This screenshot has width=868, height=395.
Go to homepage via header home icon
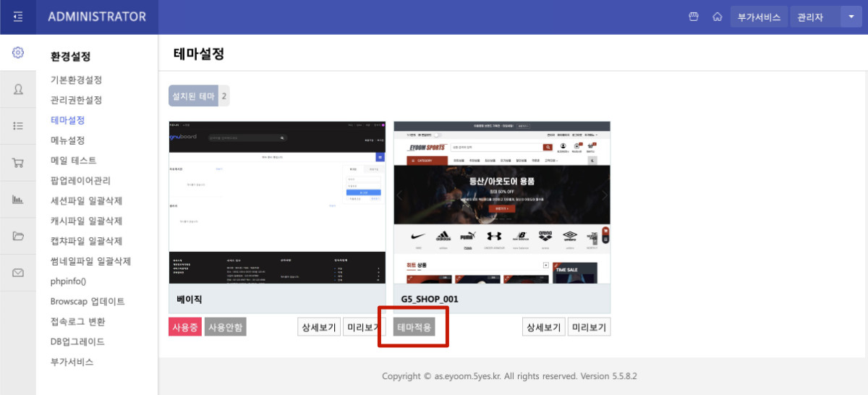click(x=717, y=17)
